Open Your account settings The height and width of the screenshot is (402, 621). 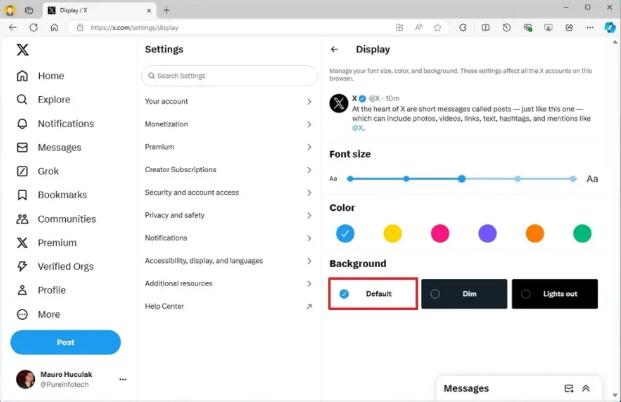(229, 101)
